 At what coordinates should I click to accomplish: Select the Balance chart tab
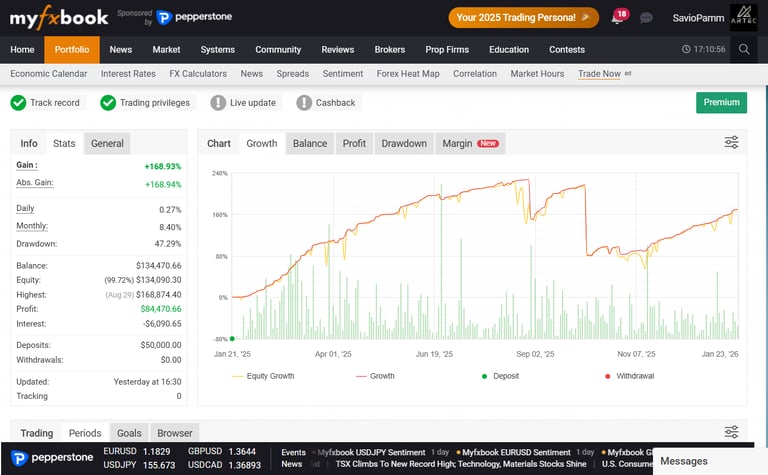pyautogui.click(x=310, y=143)
